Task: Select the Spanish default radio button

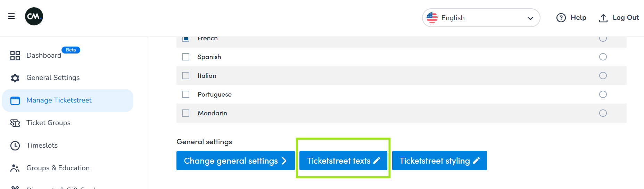Action: (x=603, y=57)
